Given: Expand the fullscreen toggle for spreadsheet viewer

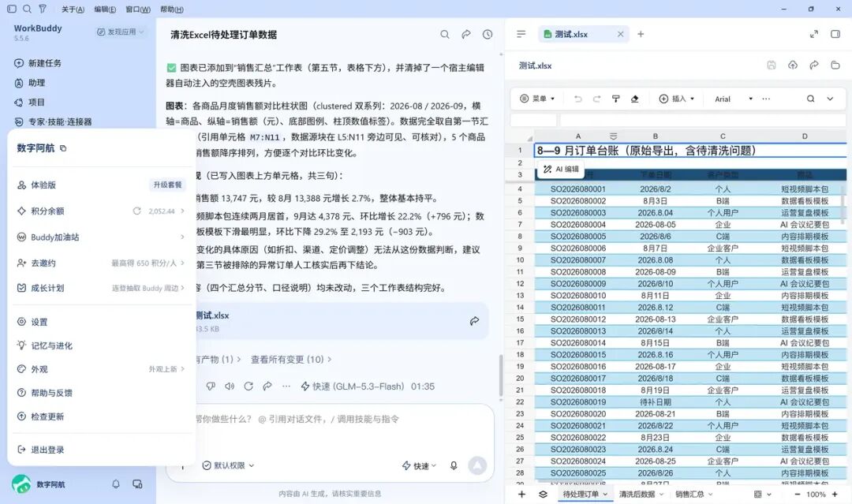Looking at the screenshot, I should [814, 34].
